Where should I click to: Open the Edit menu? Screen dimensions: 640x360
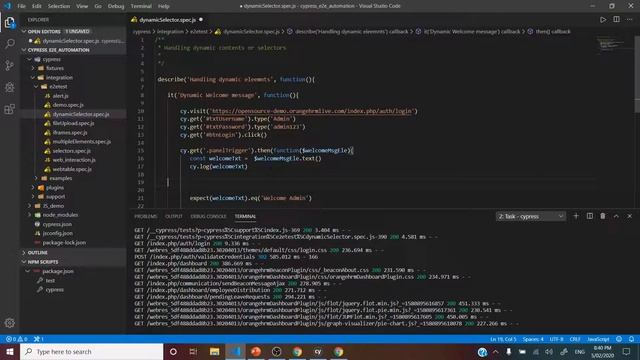click(x=37, y=6)
